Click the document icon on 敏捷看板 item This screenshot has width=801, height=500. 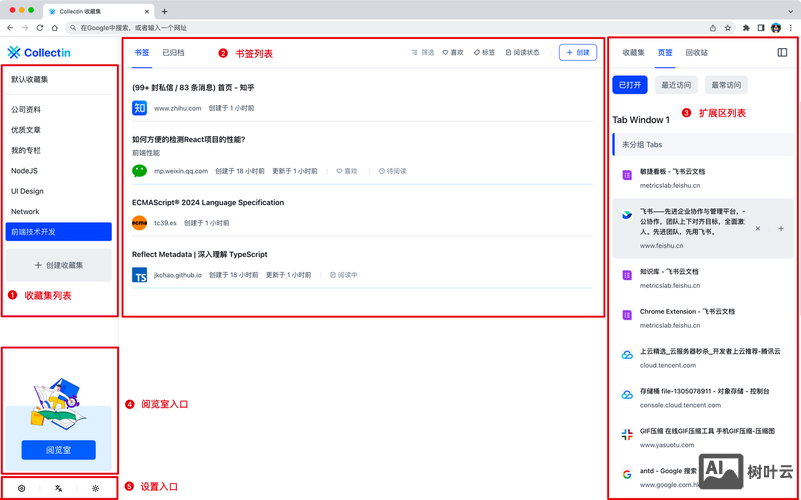click(627, 175)
